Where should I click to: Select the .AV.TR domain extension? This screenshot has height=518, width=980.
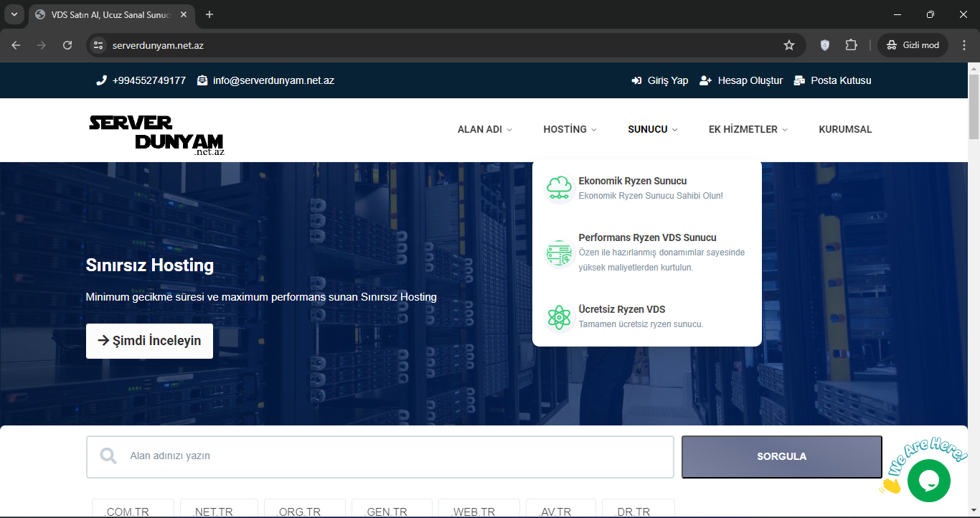point(561,509)
